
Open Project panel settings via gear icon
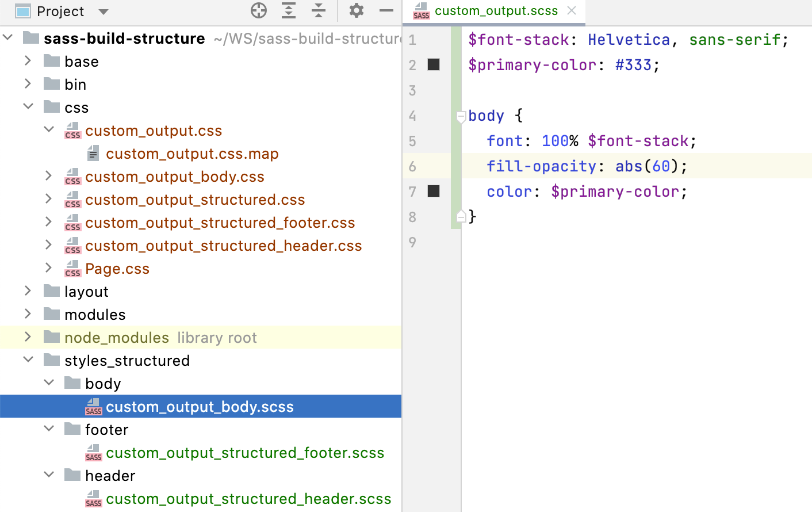[356, 10]
